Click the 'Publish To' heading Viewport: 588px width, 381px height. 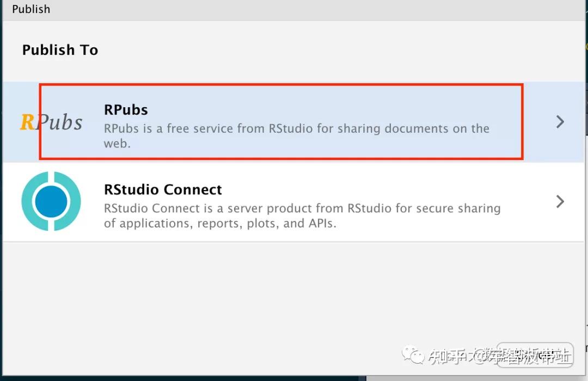click(60, 50)
